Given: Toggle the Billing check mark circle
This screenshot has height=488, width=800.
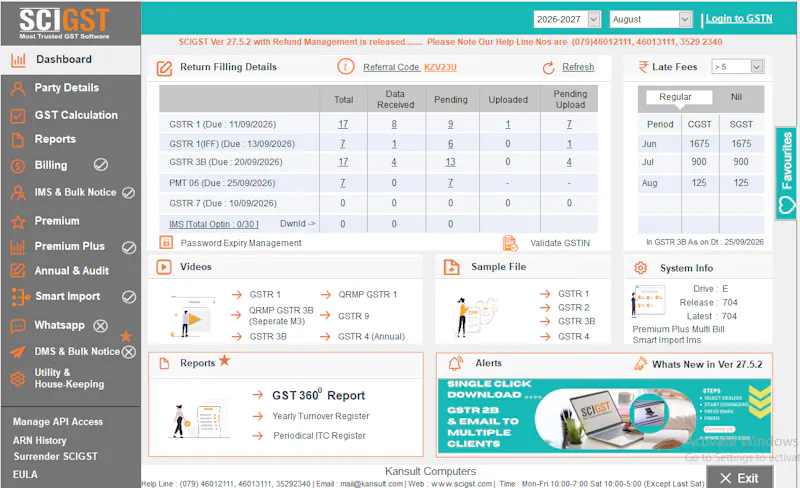Looking at the screenshot, I should coord(101,165).
